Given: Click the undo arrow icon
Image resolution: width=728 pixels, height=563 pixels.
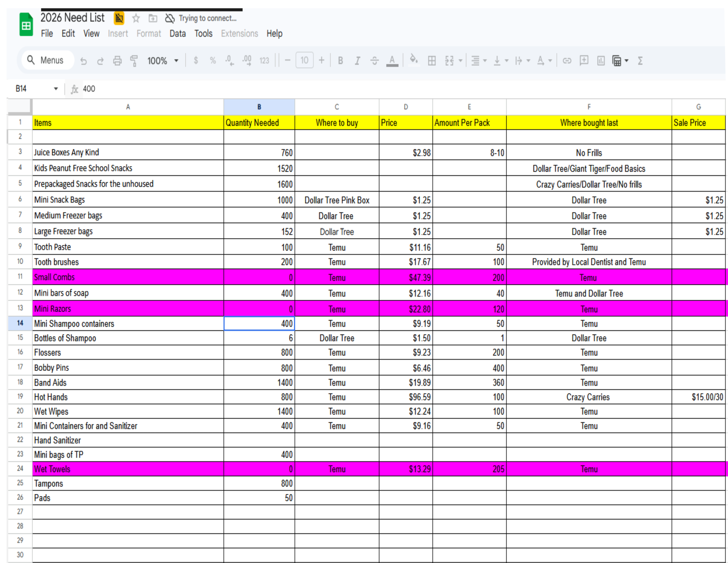Looking at the screenshot, I should coord(83,61).
